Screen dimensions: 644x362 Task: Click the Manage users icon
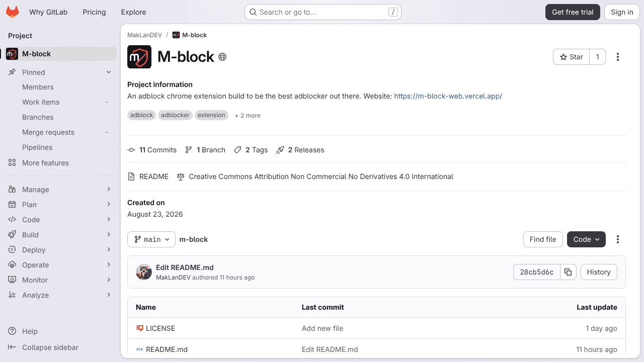(x=12, y=190)
